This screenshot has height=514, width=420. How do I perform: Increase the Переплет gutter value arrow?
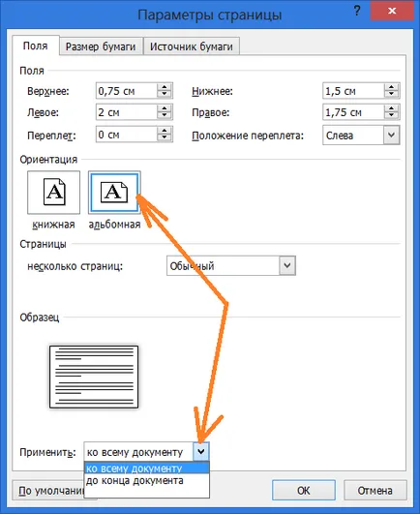[x=165, y=131]
